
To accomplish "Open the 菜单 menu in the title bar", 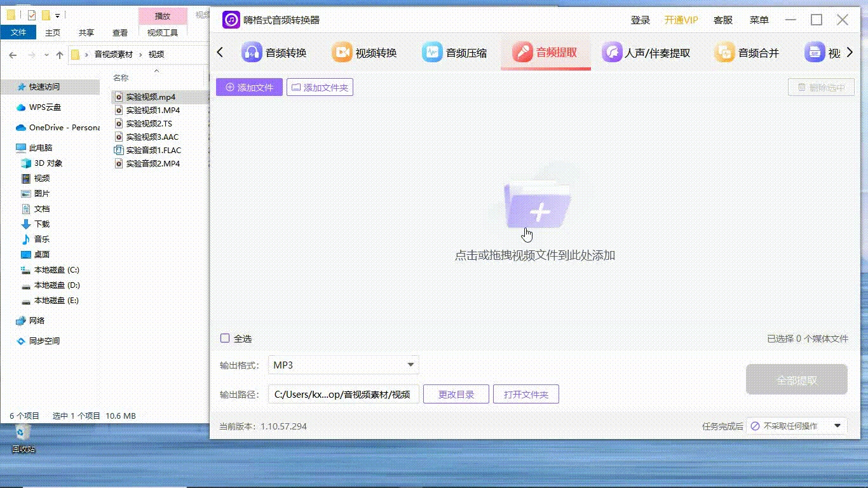I will [759, 20].
